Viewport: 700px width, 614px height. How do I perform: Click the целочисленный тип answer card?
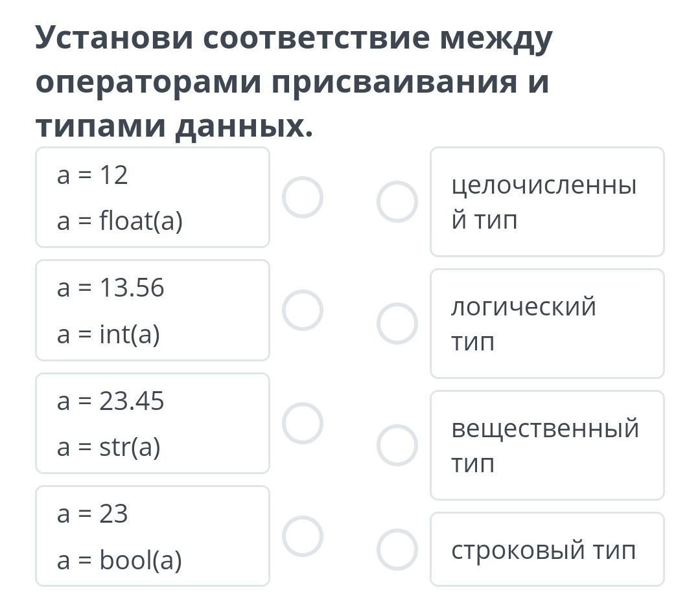coord(547,201)
